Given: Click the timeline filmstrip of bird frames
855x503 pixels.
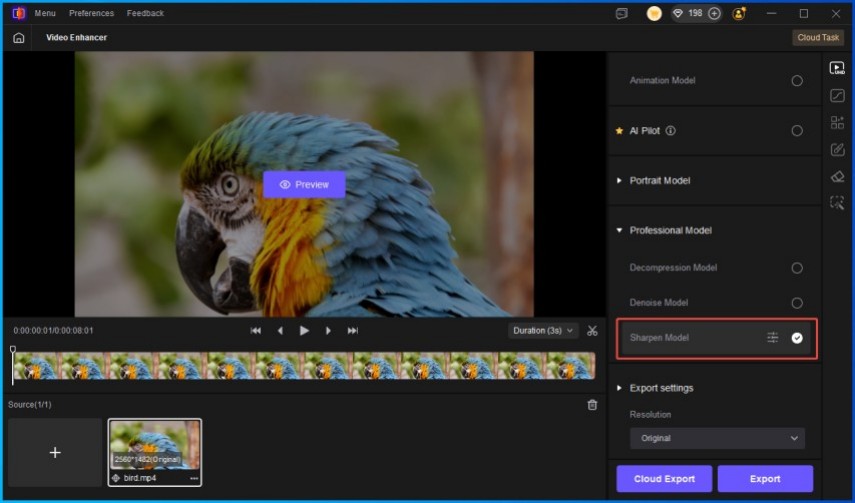Looking at the screenshot, I should coord(304,366).
